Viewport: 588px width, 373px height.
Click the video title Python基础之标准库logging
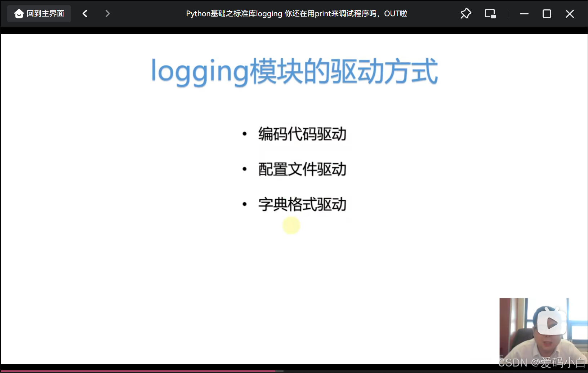(x=296, y=13)
